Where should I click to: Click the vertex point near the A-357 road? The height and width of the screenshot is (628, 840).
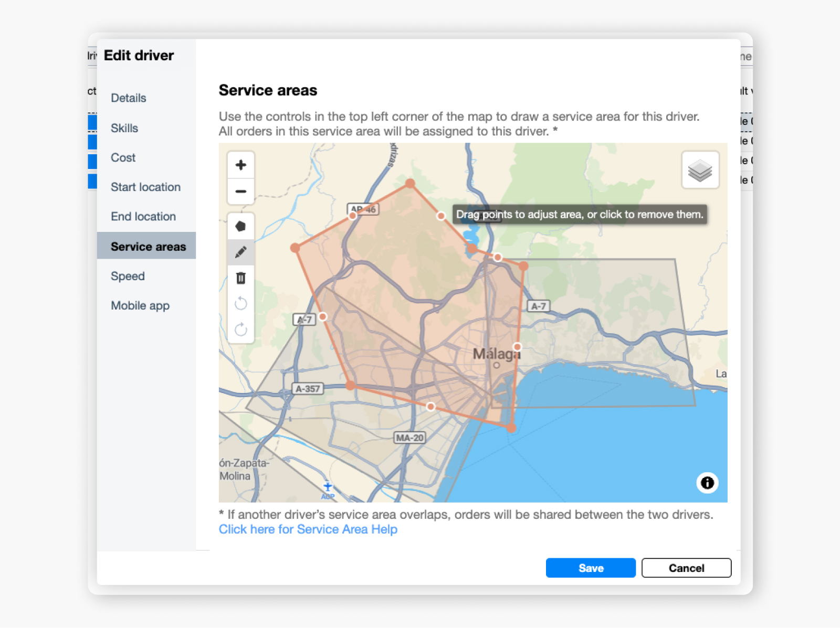[x=349, y=385]
